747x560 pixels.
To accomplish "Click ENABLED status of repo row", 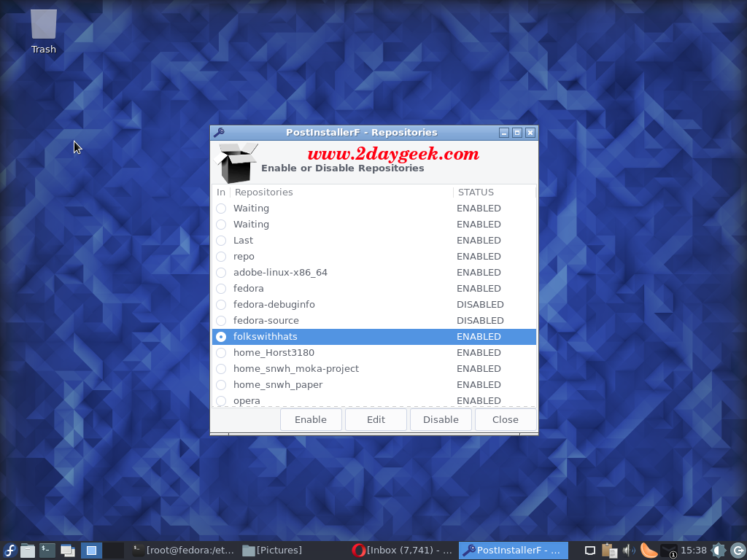I will tap(479, 257).
